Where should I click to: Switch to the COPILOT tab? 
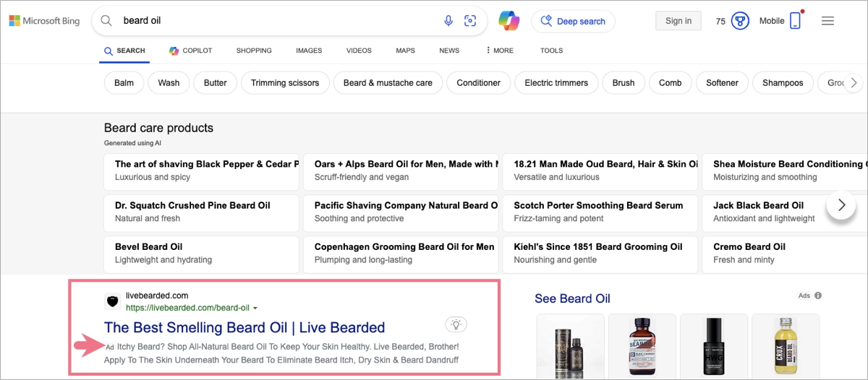click(191, 51)
